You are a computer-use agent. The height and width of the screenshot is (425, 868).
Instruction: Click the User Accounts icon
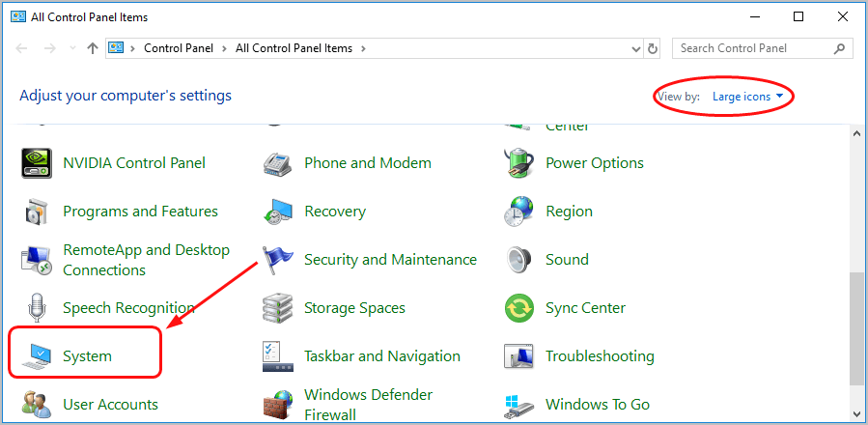tap(37, 405)
